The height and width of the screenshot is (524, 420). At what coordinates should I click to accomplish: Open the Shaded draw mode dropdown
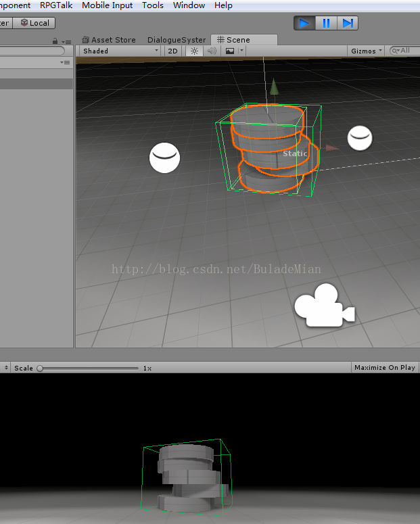[x=120, y=51]
